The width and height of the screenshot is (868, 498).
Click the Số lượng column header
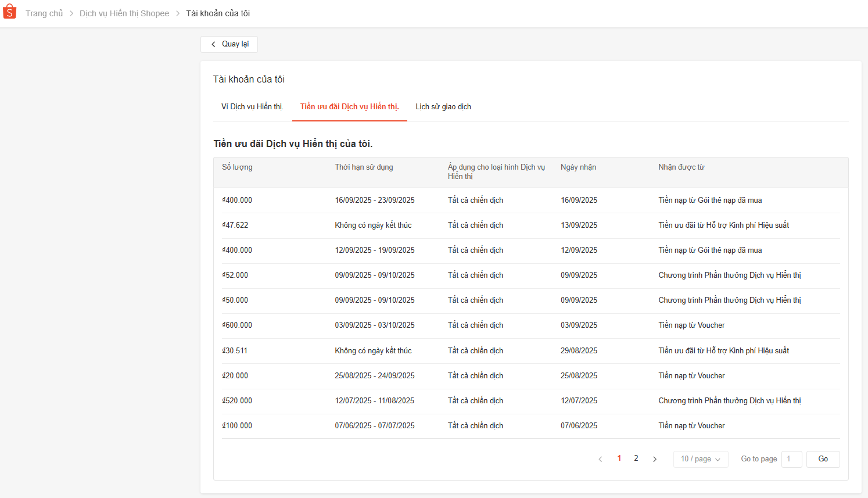(x=237, y=167)
